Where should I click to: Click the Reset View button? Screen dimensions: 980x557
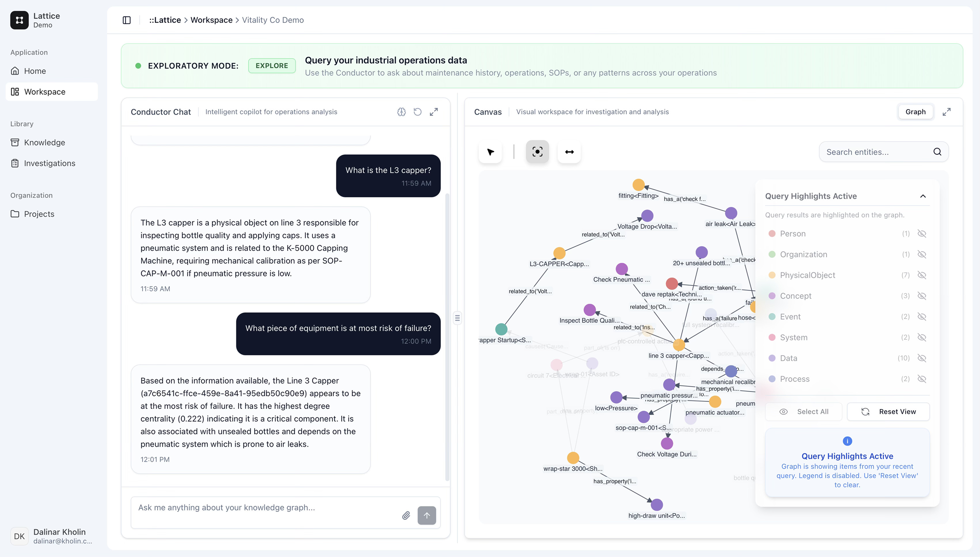click(x=888, y=412)
